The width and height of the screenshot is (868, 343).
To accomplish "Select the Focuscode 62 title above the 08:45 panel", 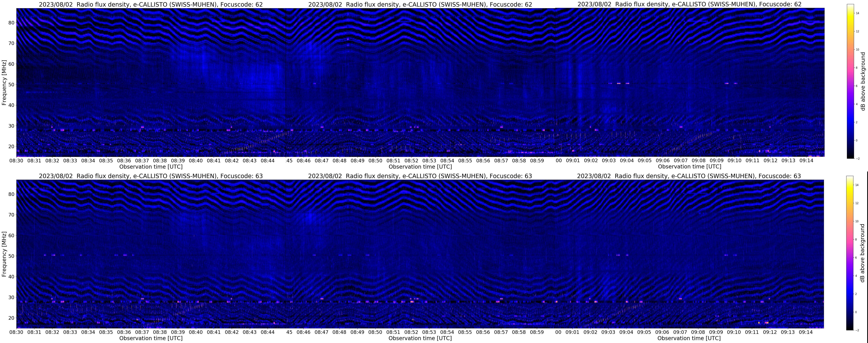I will pyautogui.click(x=420, y=4).
